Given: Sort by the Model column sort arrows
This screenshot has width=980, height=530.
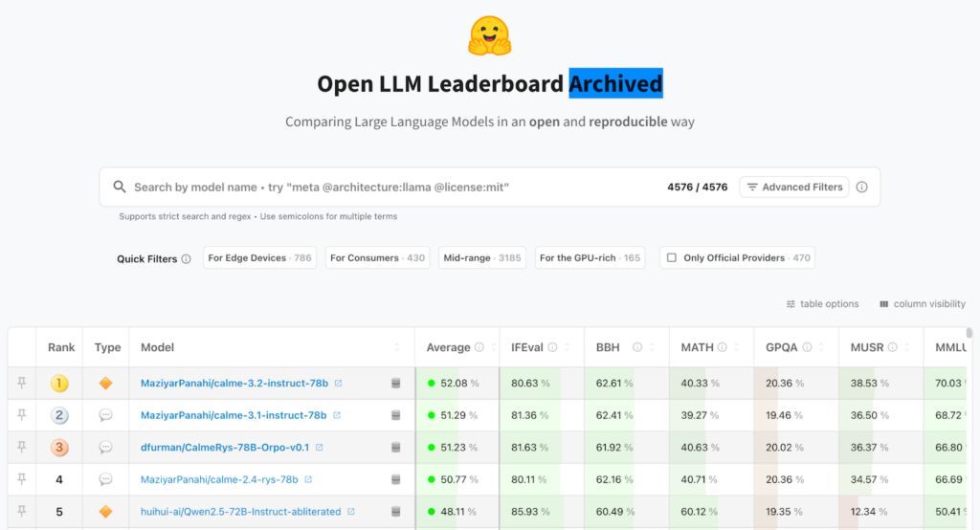Looking at the screenshot, I should [x=397, y=347].
